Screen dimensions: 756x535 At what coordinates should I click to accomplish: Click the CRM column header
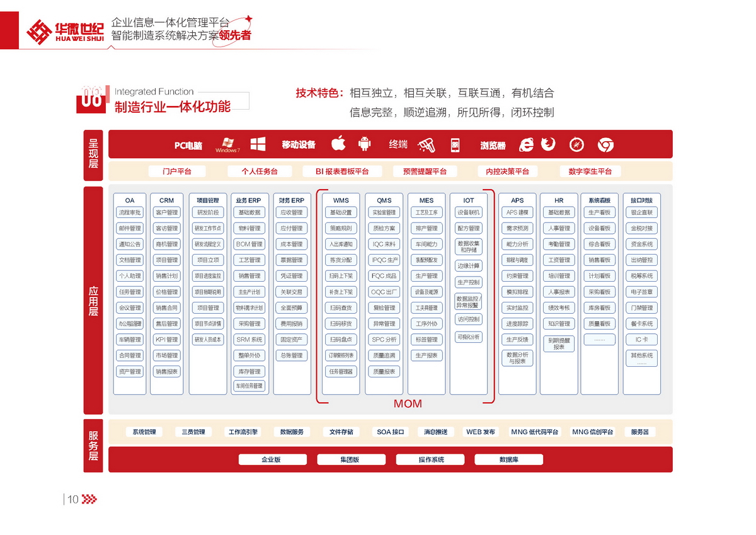pos(166,200)
